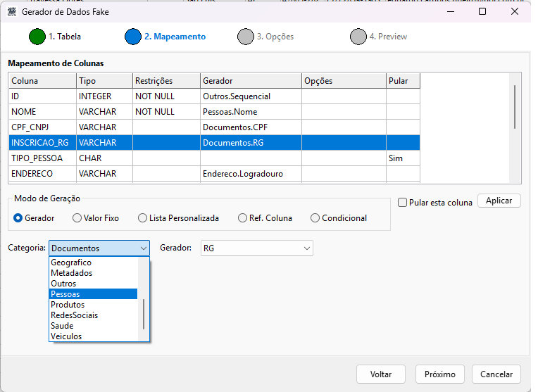This screenshot has height=392, width=538.
Task: Pick Produtos from the category list
Action: pos(94,305)
